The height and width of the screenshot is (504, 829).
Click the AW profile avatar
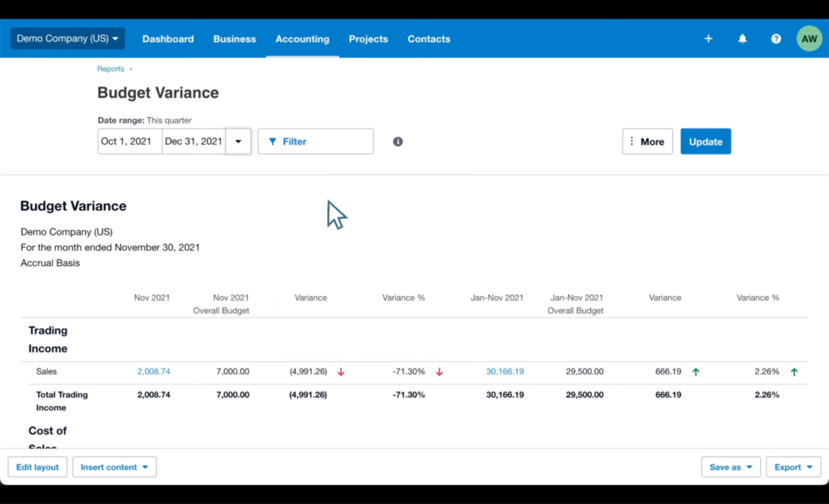click(x=809, y=38)
